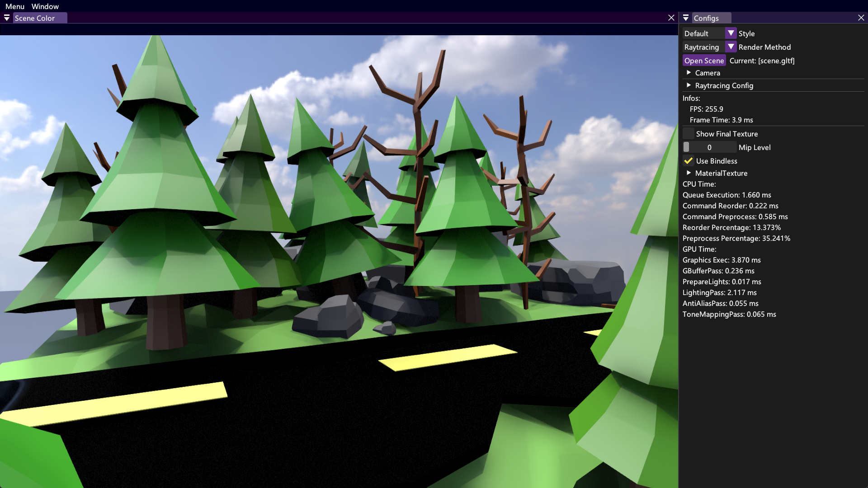Click the Scene Color panel collapse triangle

pyautogui.click(x=7, y=18)
